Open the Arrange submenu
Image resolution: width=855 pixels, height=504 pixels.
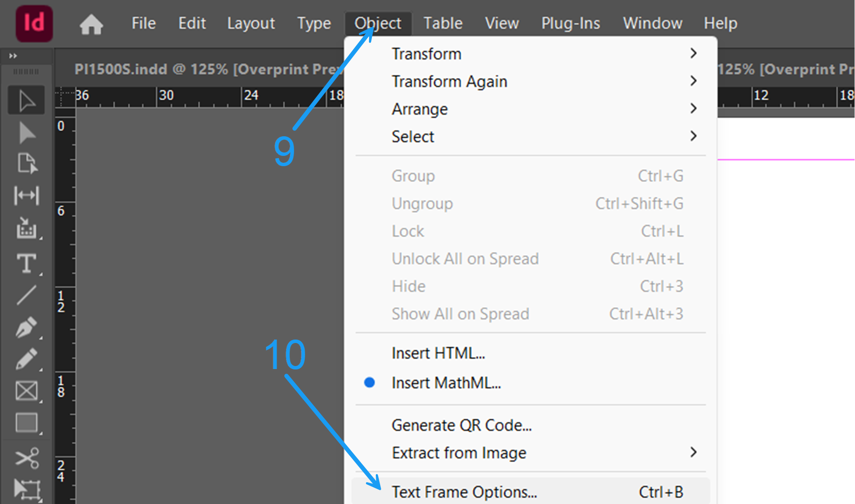(420, 109)
